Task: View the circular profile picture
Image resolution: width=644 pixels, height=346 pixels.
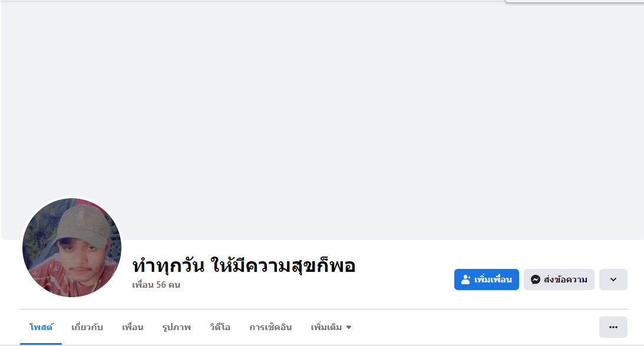Action: (x=72, y=247)
